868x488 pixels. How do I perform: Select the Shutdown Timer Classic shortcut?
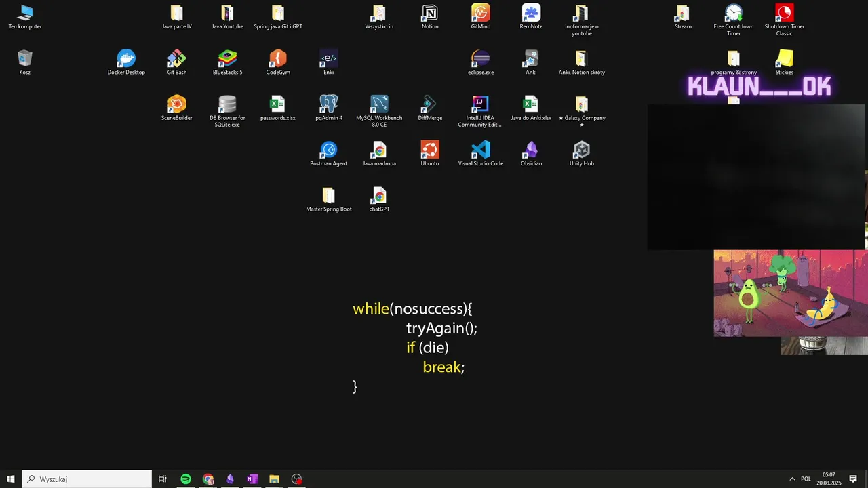785,20
